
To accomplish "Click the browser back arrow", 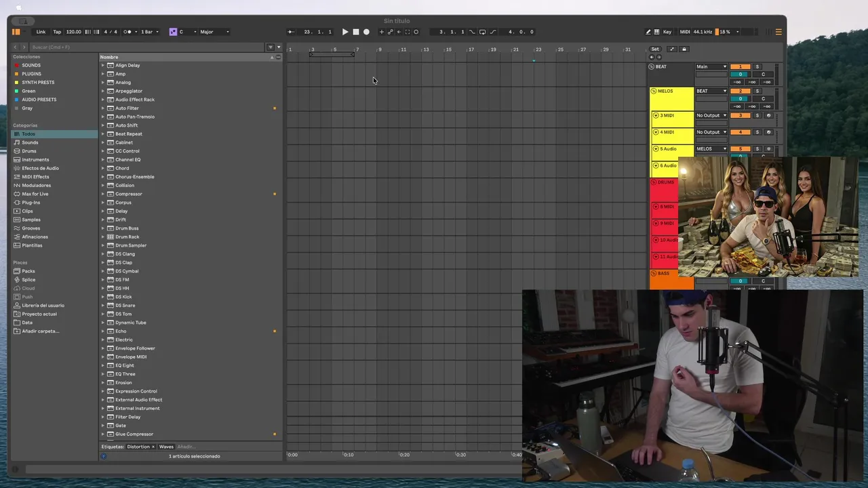I will click(x=16, y=47).
